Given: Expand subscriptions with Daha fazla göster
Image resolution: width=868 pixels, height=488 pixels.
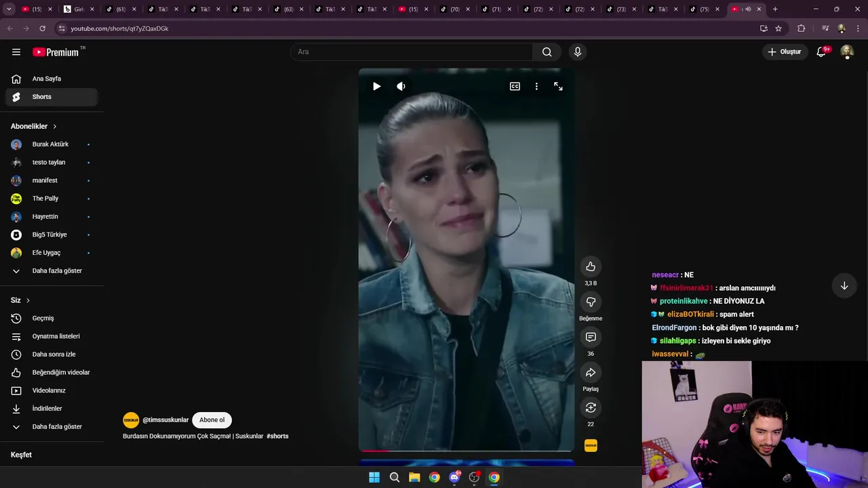Looking at the screenshot, I should click(52, 271).
